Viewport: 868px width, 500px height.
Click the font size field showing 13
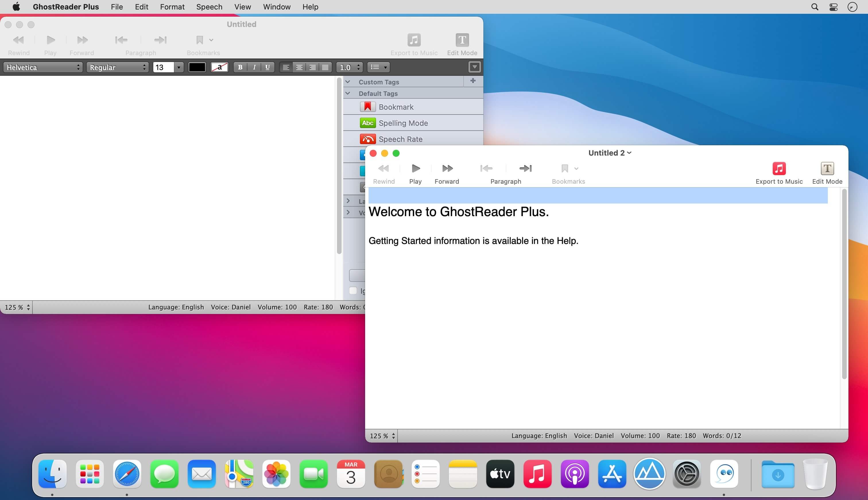(x=163, y=67)
